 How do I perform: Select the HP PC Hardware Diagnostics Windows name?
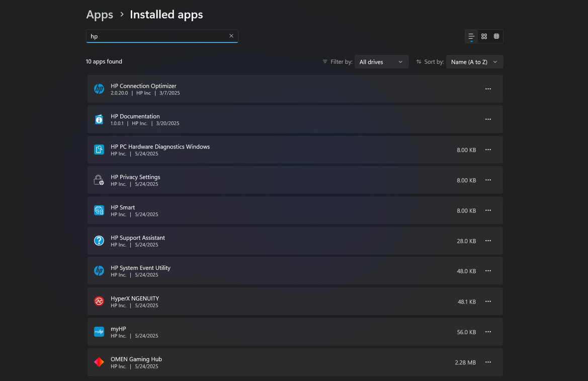(x=160, y=147)
